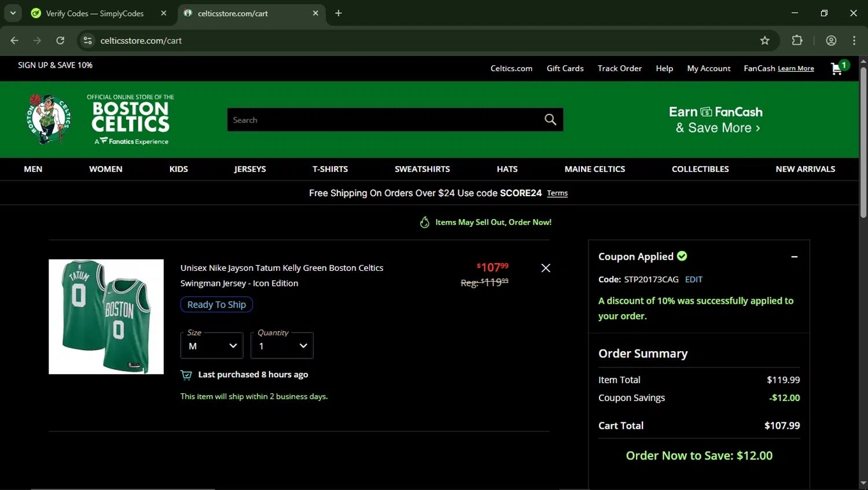Open the SWEATSHIRTS category menu
Viewport: 868px width, 490px height.
click(x=422, y=169)
